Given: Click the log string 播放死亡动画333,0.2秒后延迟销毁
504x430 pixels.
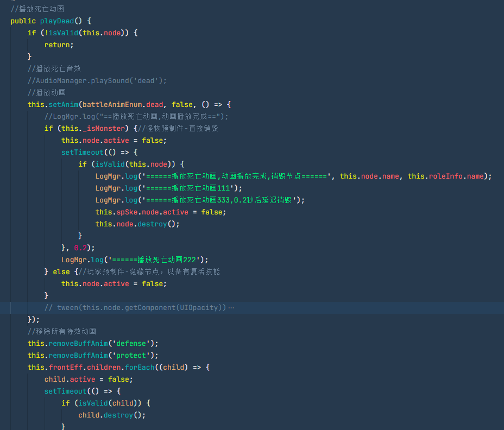Looking at the screenshot, I should click(219, 200).
